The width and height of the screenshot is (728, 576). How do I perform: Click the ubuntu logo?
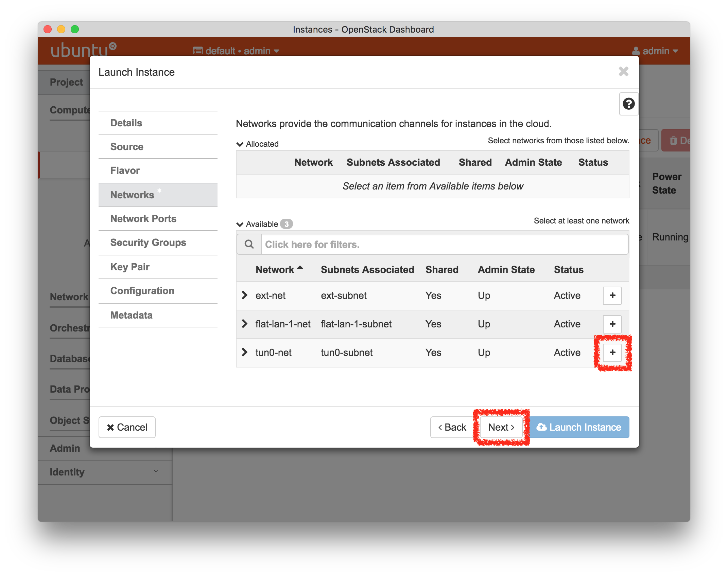tap(84, 50)
